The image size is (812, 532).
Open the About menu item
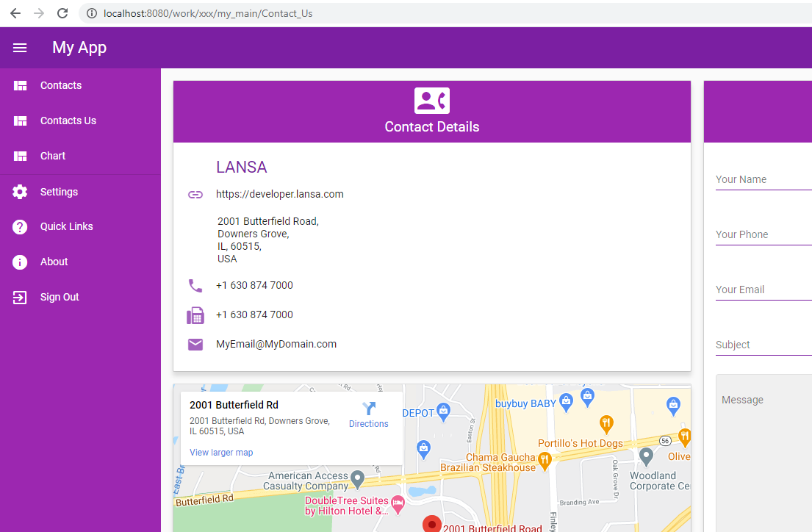tap(80, 262)
